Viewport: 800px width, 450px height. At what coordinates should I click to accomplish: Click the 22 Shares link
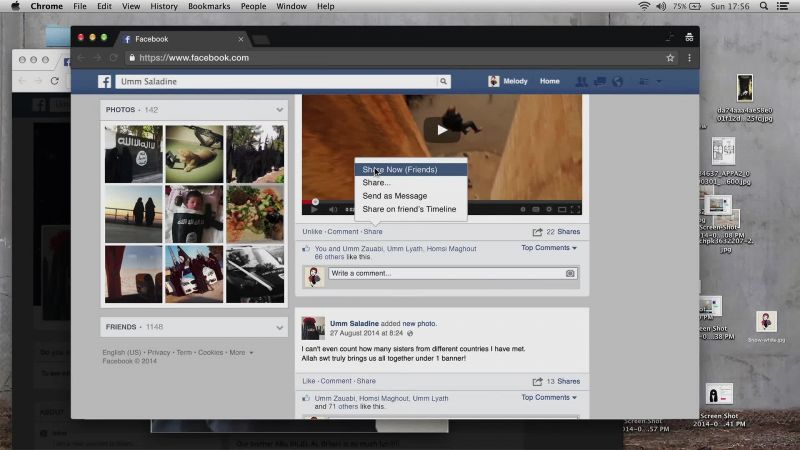coord(563,232)
